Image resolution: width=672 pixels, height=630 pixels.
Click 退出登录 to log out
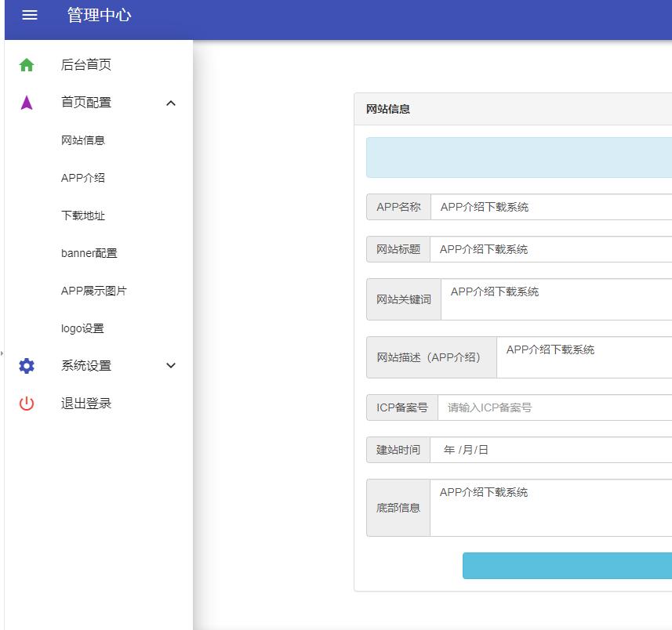click(86, 404)
